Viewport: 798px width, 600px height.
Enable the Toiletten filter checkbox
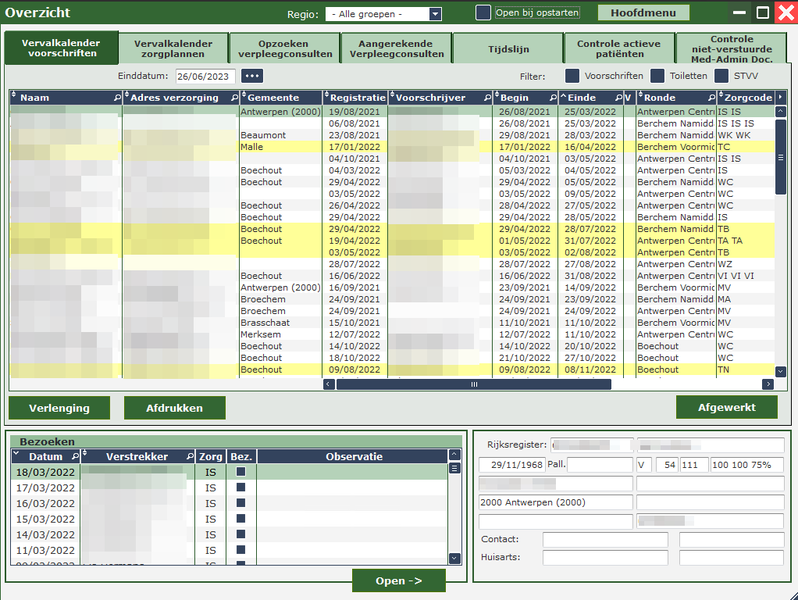[x=657, y=76]
